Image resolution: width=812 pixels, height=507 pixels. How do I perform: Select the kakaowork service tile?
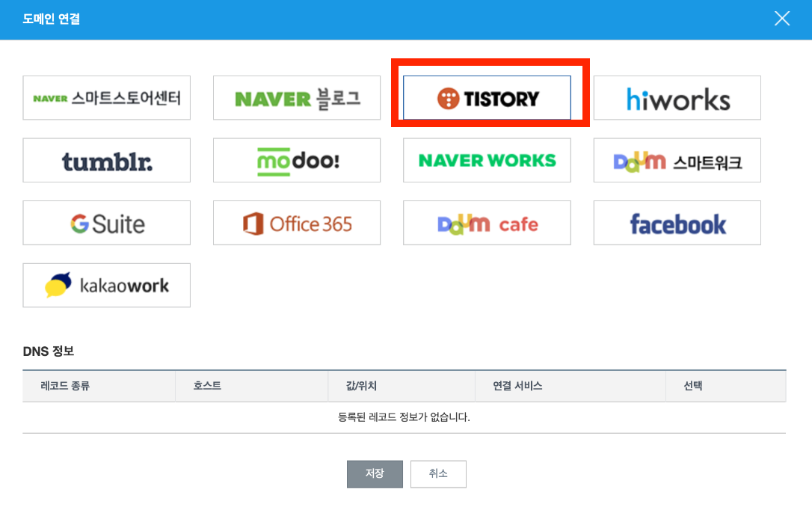pos(107,286)
